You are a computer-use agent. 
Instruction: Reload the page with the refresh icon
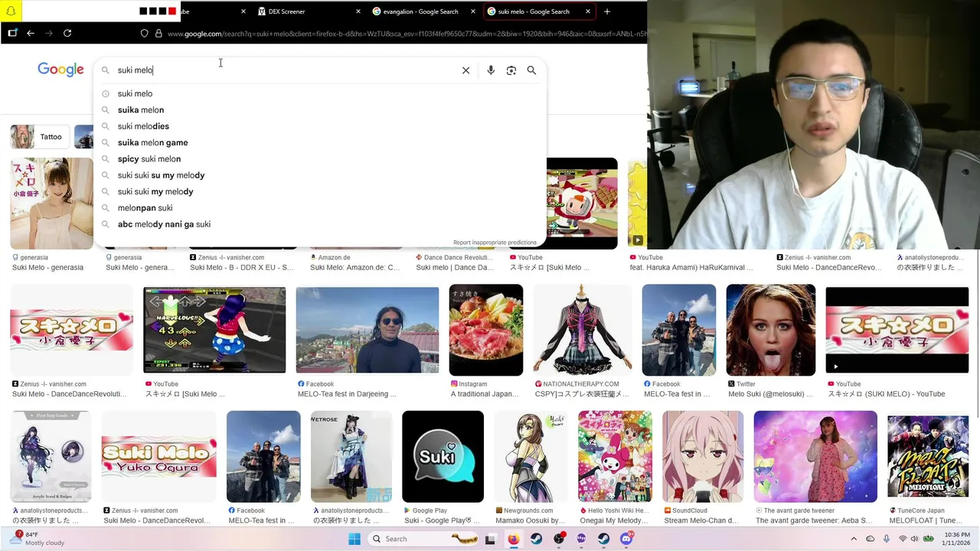pos(67,33)
